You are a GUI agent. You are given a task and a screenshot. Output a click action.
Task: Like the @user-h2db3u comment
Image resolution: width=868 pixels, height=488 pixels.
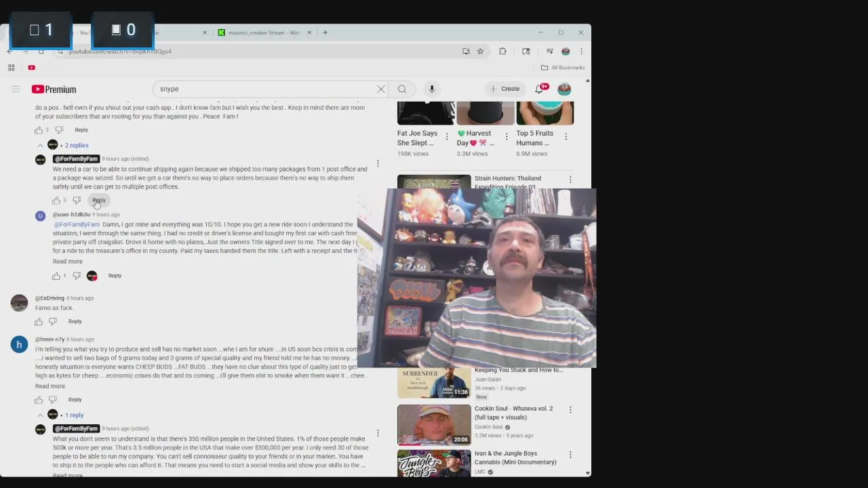[56, 276]
